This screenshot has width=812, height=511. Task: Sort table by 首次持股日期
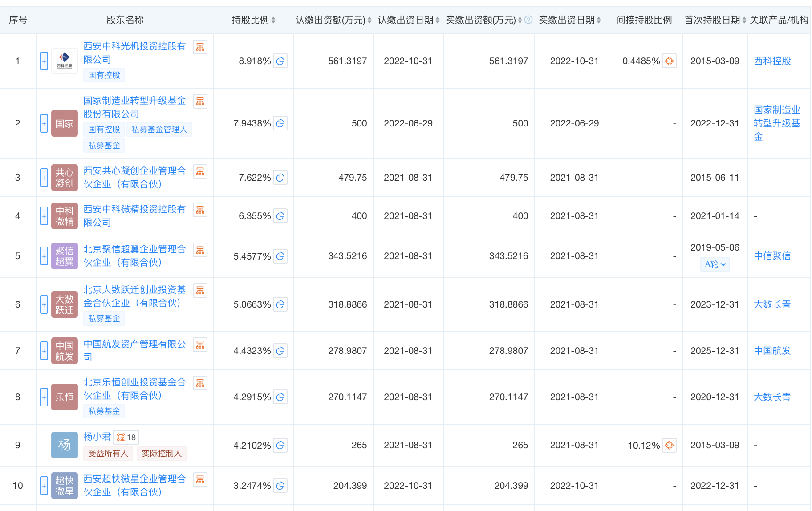[x=744, y=20]
